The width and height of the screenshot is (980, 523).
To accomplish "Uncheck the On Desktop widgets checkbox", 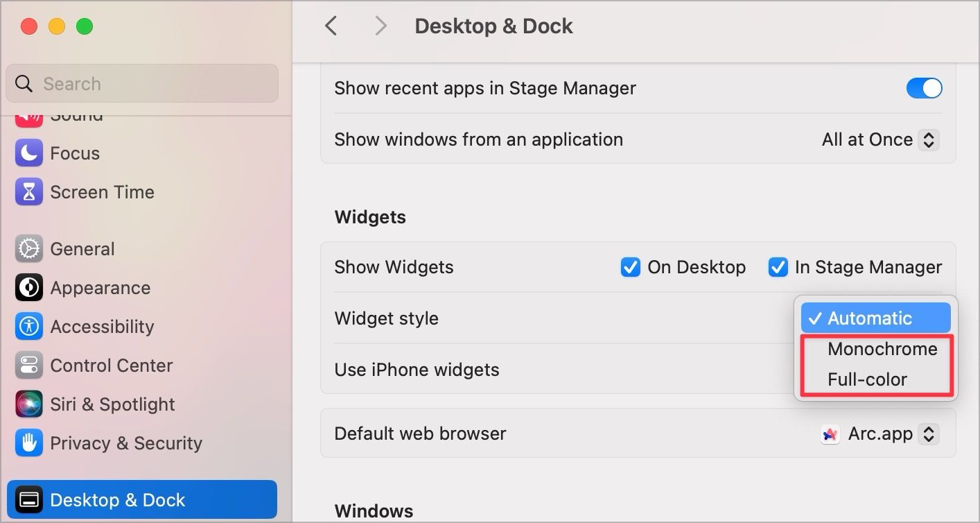I will click(x=630, y=267).
